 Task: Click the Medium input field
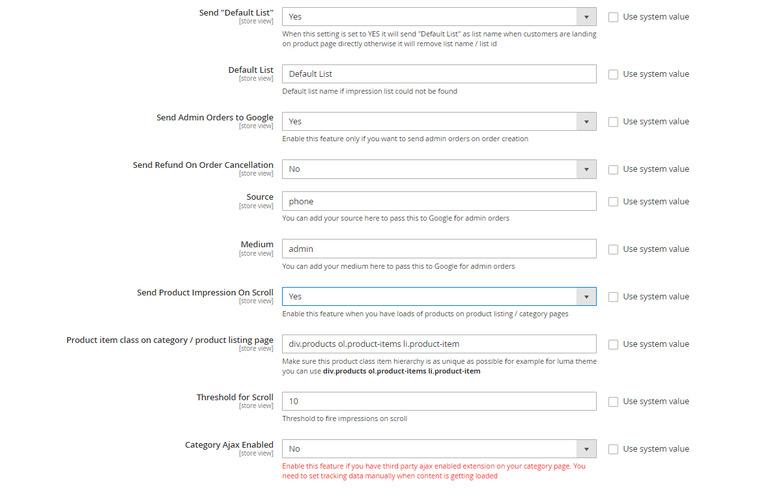[x=439, y=249]
